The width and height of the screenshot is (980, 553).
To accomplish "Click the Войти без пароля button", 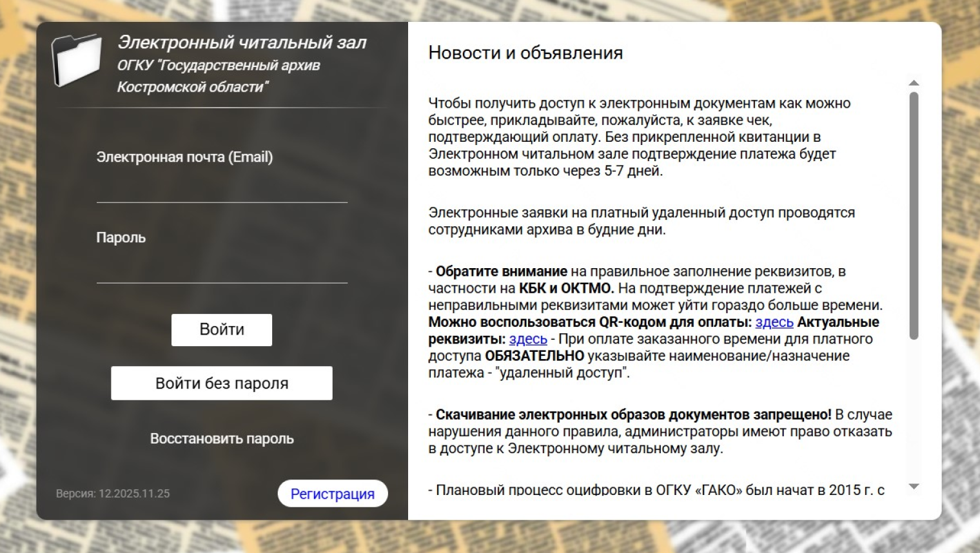I will pyautogui.click(x=222, y=383).
